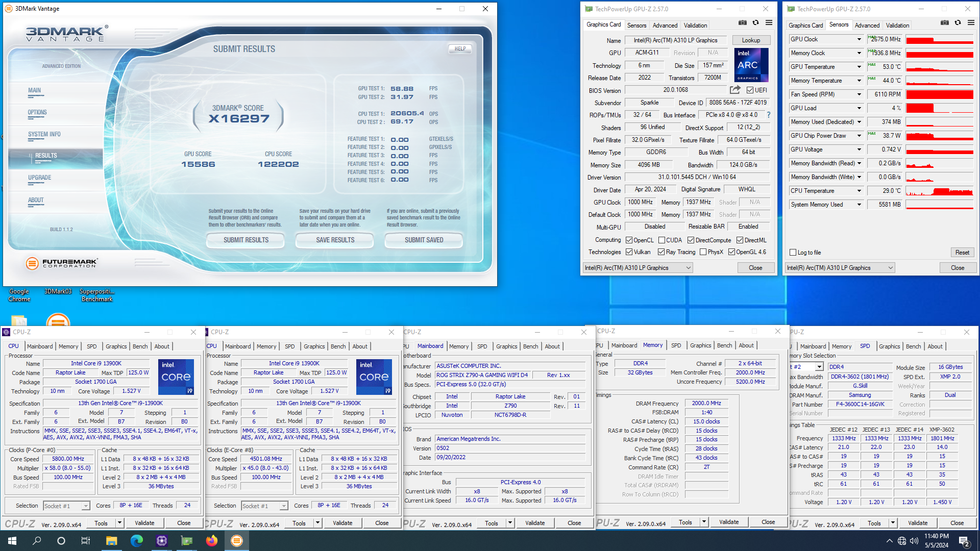Click refresh icon in GPU-Z Sensors window
The image size is (980, 551).
[x=958, y=23]
